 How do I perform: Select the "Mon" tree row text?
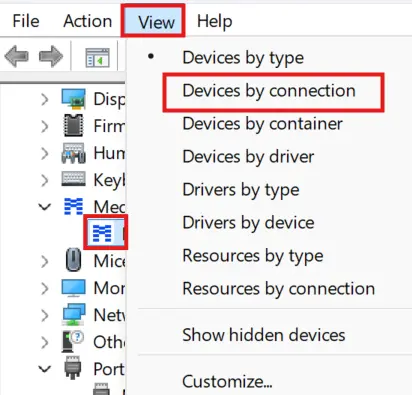point(109,288)
